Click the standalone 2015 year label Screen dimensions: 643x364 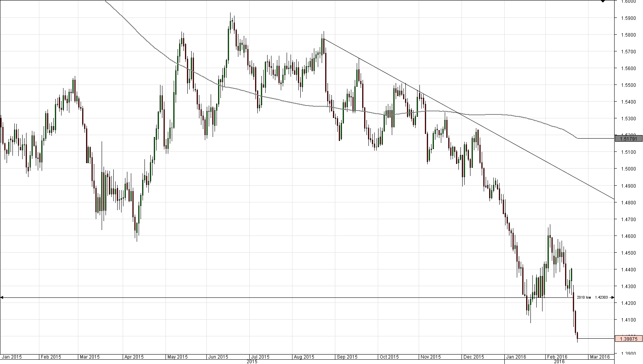(x=252, y=362)
